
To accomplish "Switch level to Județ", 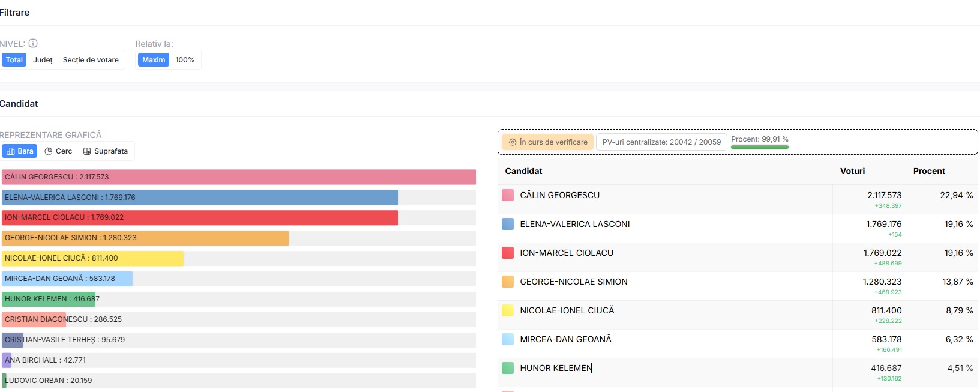I will tap(43, 60).
